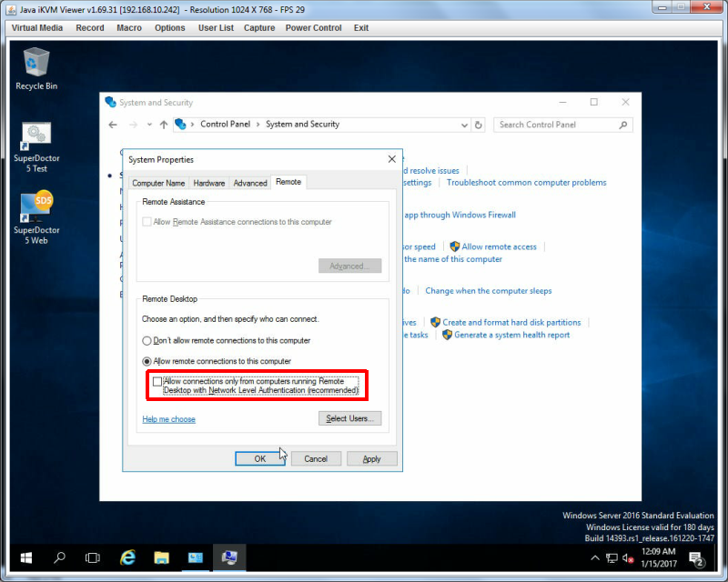This screenshot has width=728, height=582.
Task: Open Task View in the taskbar
Action: pyautogui.click(x=93, y=557)
